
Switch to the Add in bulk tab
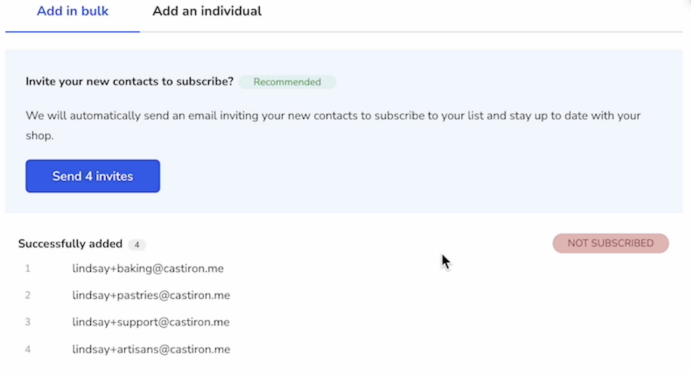(72, 11)
